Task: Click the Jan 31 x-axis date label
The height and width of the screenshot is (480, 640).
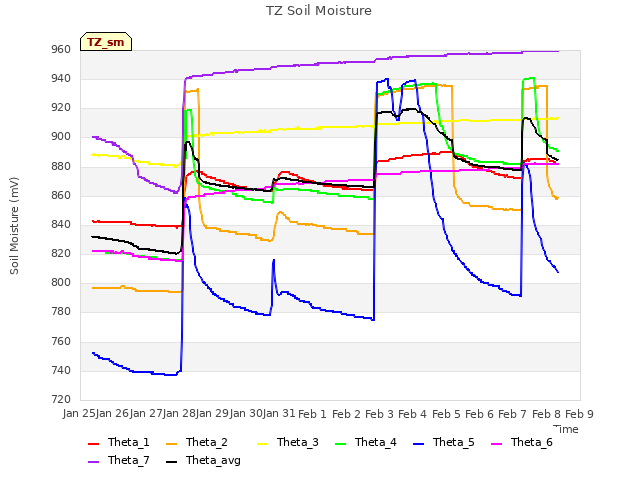Action: pos(279,414)
